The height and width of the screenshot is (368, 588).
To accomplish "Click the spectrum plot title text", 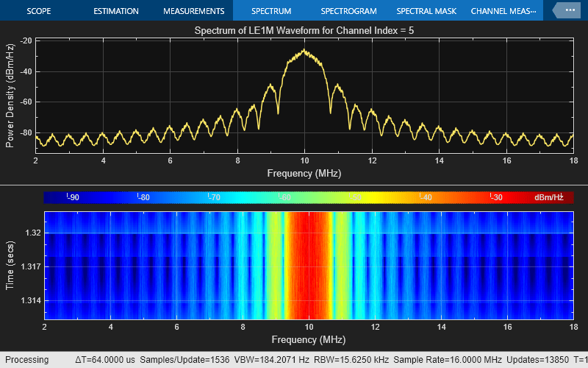I will click(x=304, y=30).
